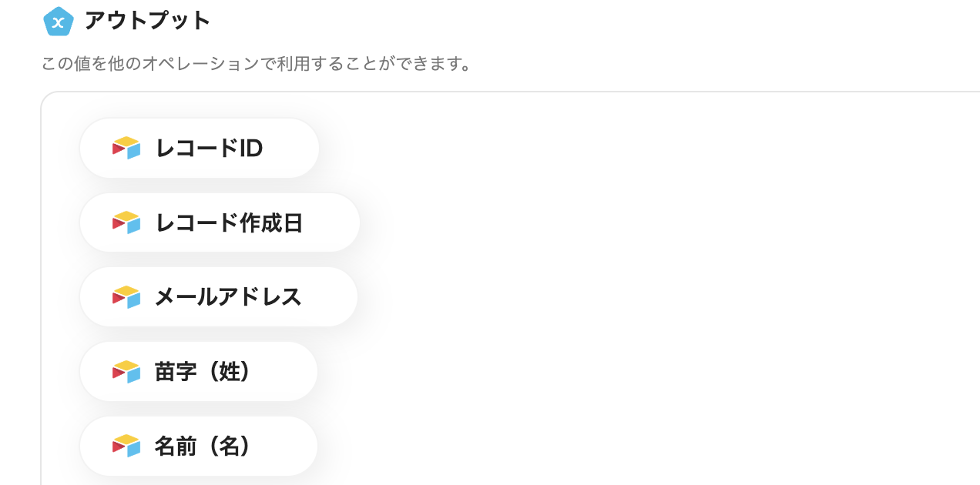Choose the メールアドレス output label
Image resolution: width=980 pixels, height=485 pixels.
click(228, 297)
